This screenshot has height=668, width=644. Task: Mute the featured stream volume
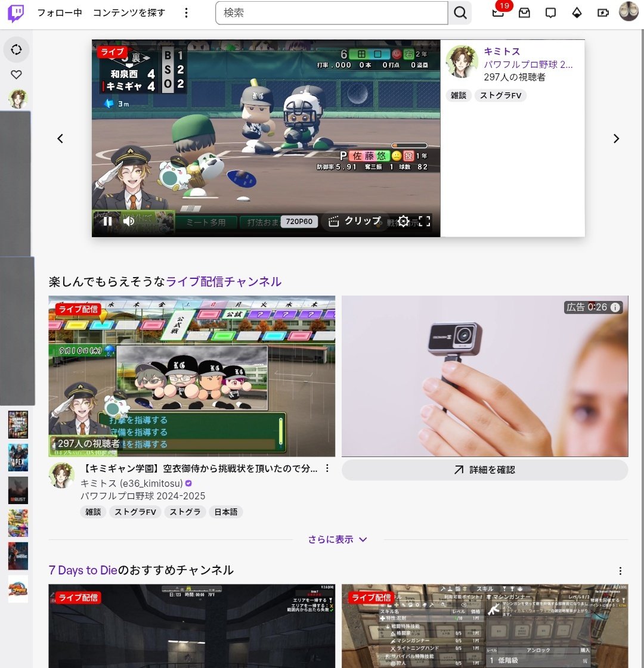point(129,221)
